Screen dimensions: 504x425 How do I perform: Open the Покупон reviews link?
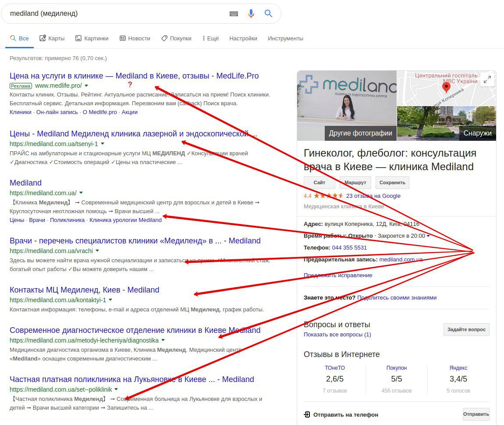[396, 368]
